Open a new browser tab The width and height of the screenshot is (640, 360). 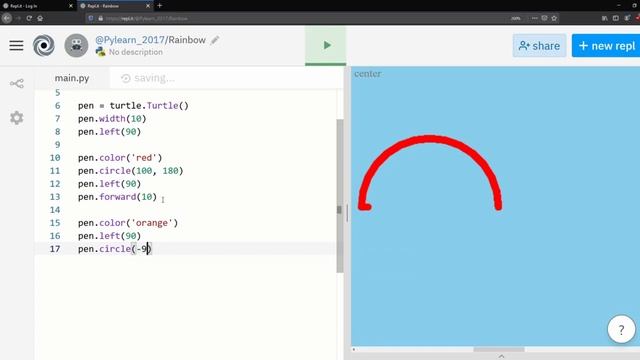pyautogui.click(x=160, y=6)
